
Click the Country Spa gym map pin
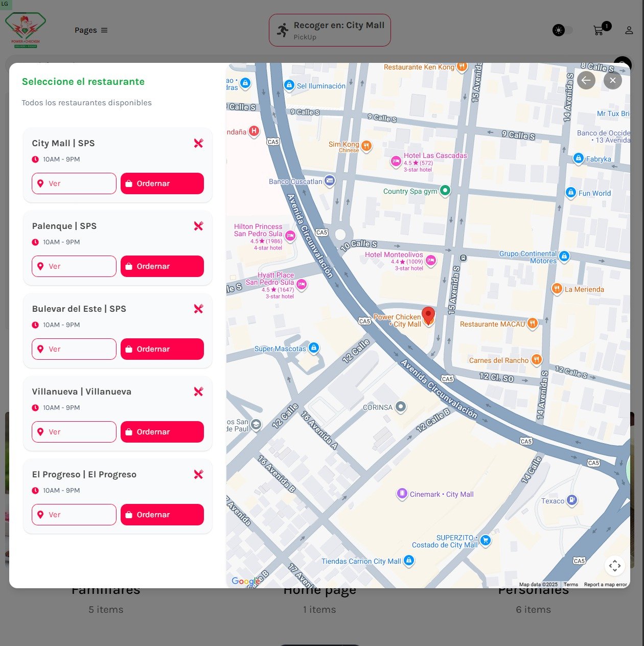pyautogui.click(x=445, y=191)
